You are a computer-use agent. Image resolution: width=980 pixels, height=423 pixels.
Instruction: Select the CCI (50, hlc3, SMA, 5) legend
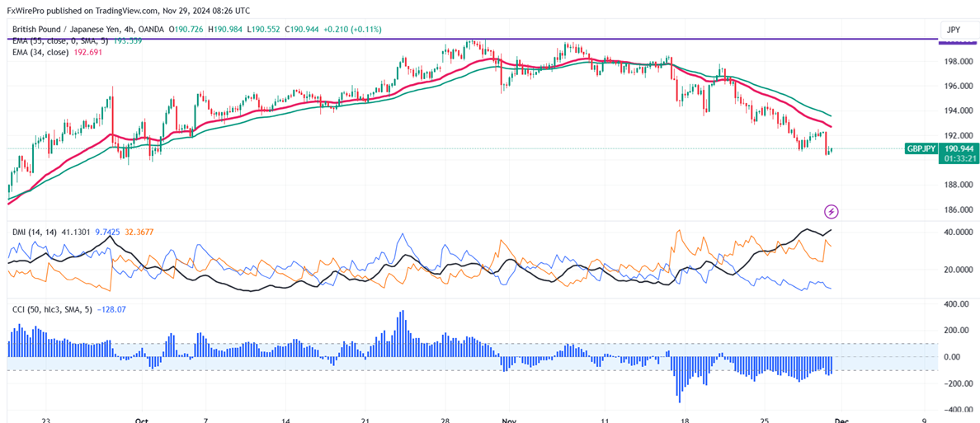pyautogui.click(x=53, y=308)
